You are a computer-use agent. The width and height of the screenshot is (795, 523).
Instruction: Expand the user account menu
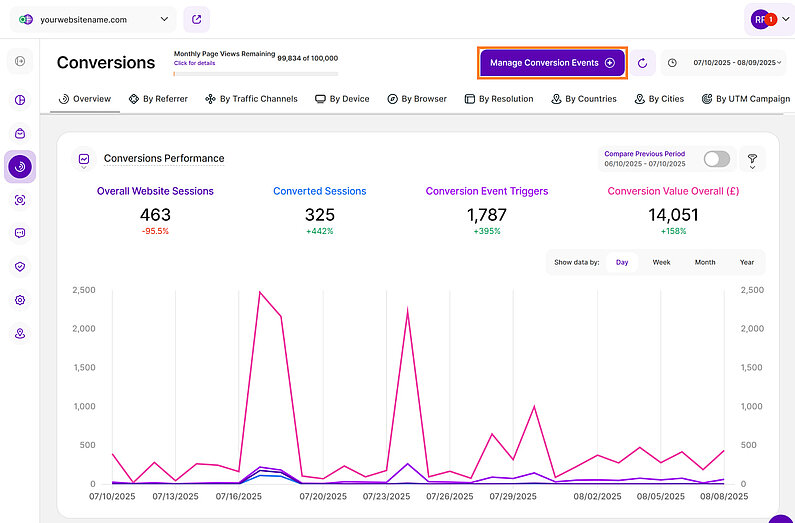click(772, 19)
